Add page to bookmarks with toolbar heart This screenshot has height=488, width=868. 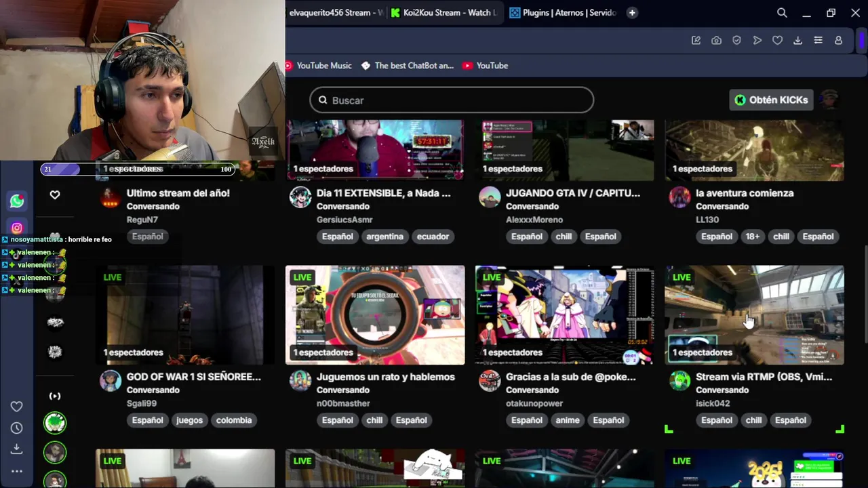pos(777,41)
